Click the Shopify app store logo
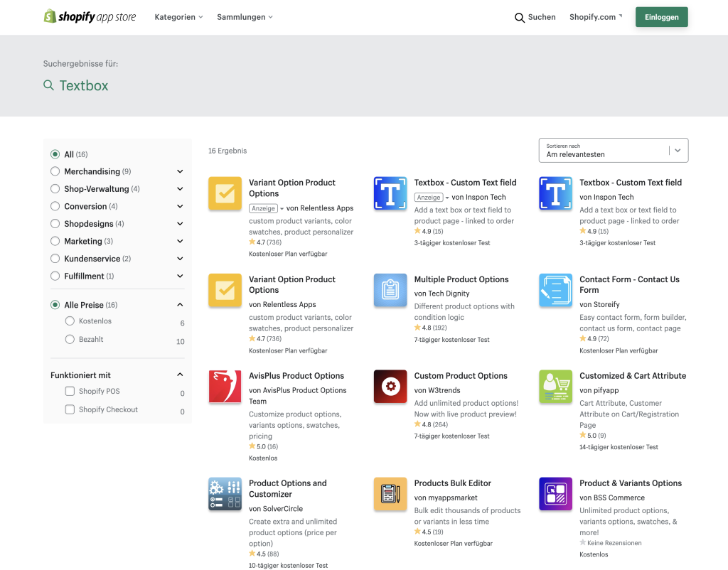The height and width of the screenshot is (570, 728). pyautogui.click(x=90, y=16)
